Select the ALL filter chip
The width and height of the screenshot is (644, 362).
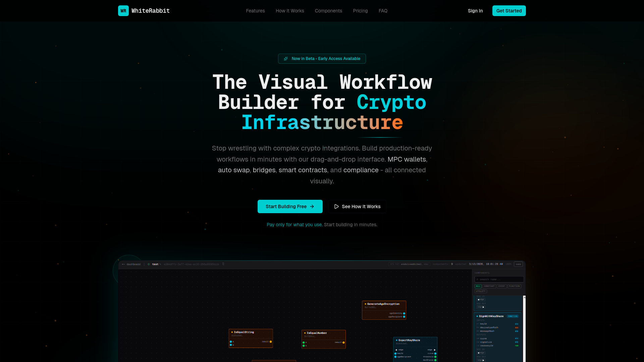[478, 286]
